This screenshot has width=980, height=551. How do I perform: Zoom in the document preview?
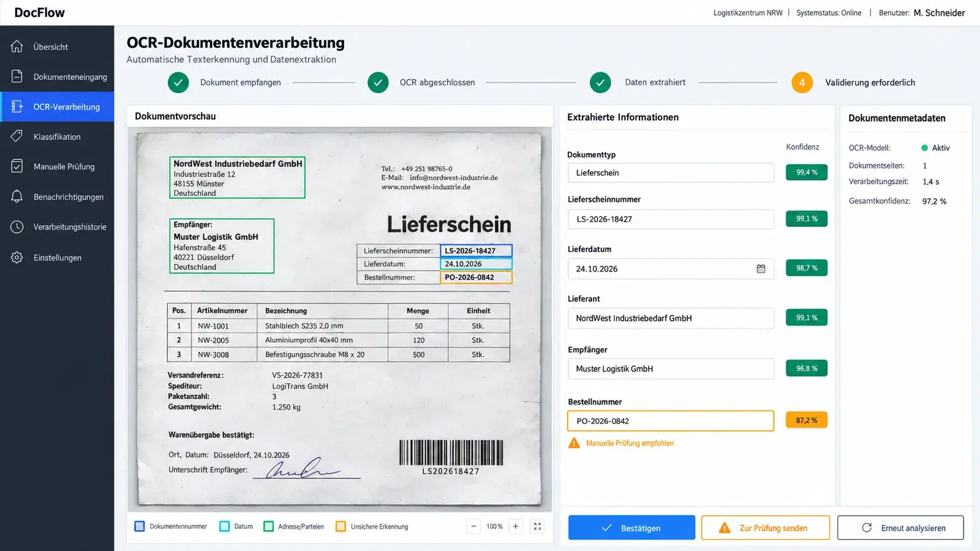(x=516, y=527)
